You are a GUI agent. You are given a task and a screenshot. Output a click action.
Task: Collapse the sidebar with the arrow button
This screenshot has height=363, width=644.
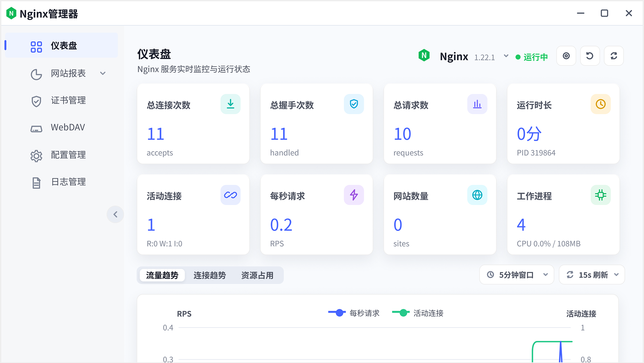tap(115, 214)
